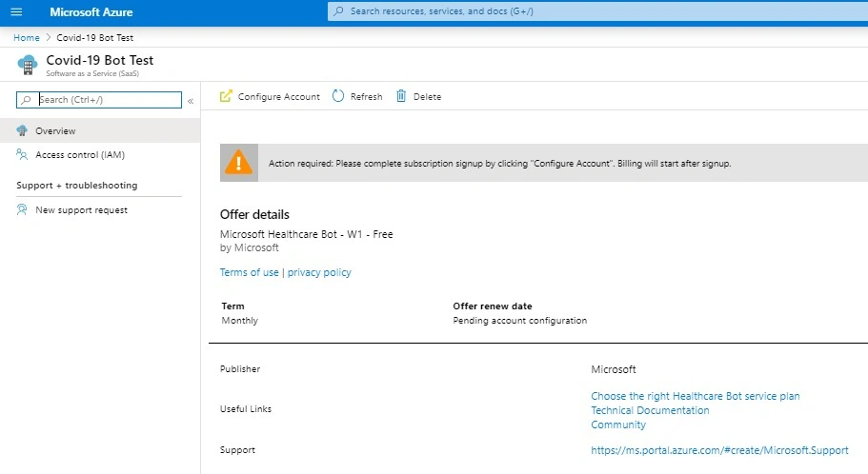Focus the top resources search bar

pos(597,11)
